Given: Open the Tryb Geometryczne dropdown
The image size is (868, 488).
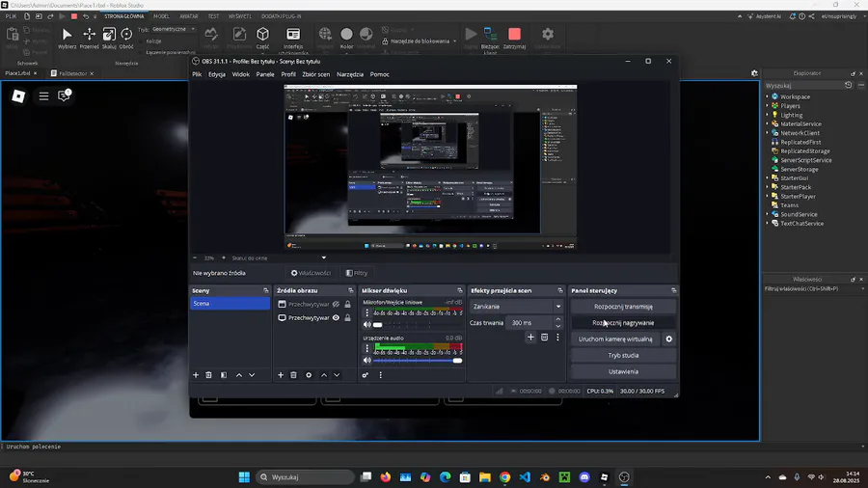Looking at the screenshot, I should [x=174, y=29].
